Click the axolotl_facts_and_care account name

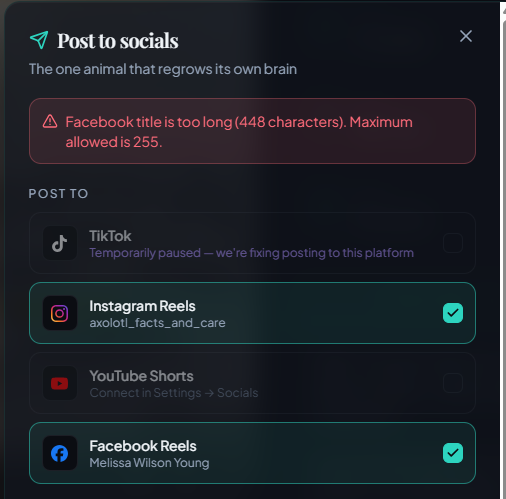(x=157, y=323)
